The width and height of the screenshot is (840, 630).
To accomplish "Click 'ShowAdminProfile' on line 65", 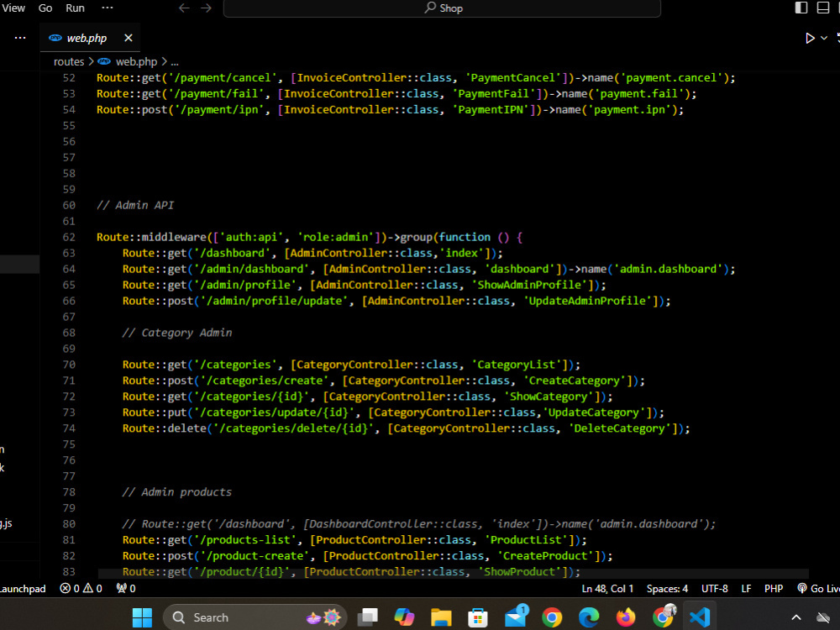I will tap(529, 285).
